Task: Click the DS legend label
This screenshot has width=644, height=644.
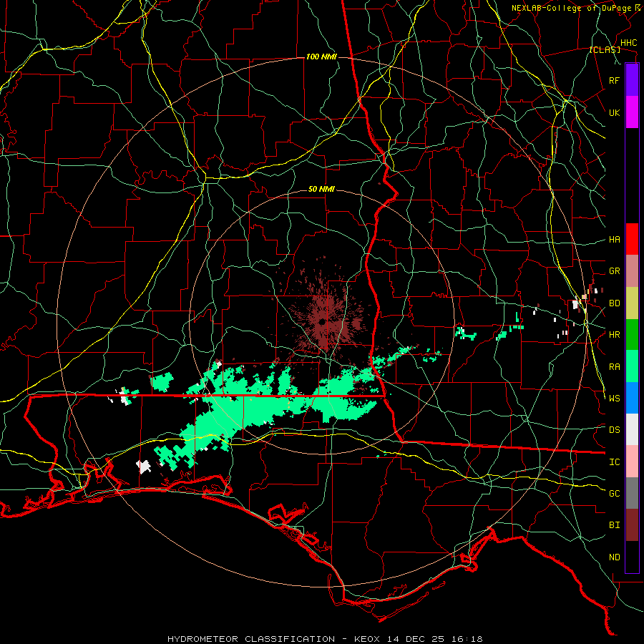Action: coord(614,430)
